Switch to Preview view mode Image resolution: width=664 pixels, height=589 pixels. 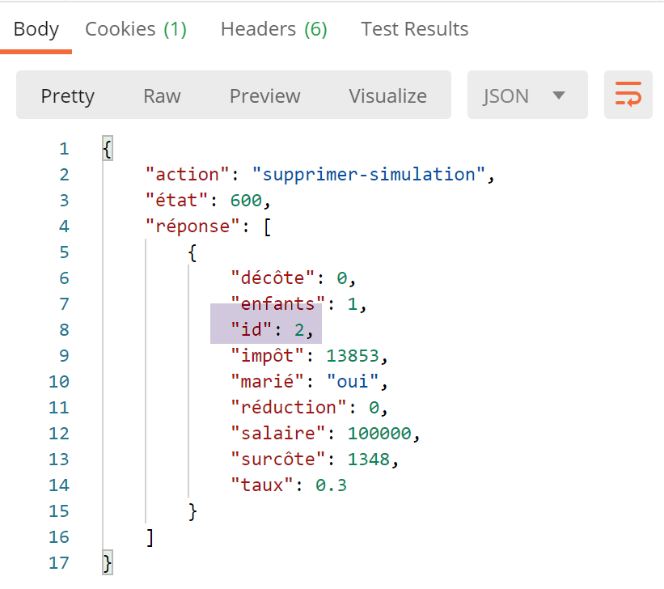click(264, 96)
